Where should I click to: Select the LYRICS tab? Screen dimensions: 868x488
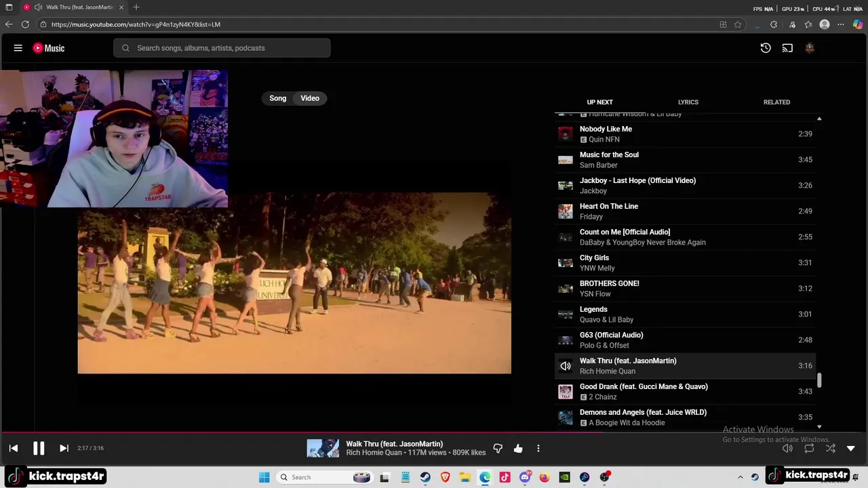pyautogui.click(x=688, y=102)
